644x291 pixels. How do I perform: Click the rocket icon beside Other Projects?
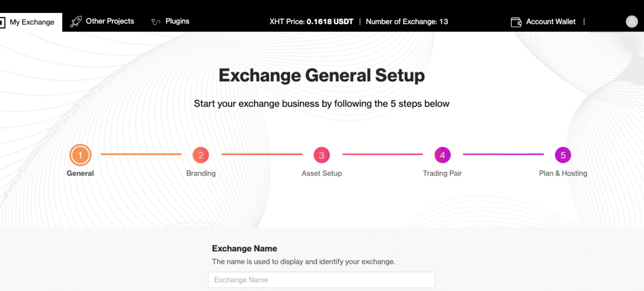[76, 22]
